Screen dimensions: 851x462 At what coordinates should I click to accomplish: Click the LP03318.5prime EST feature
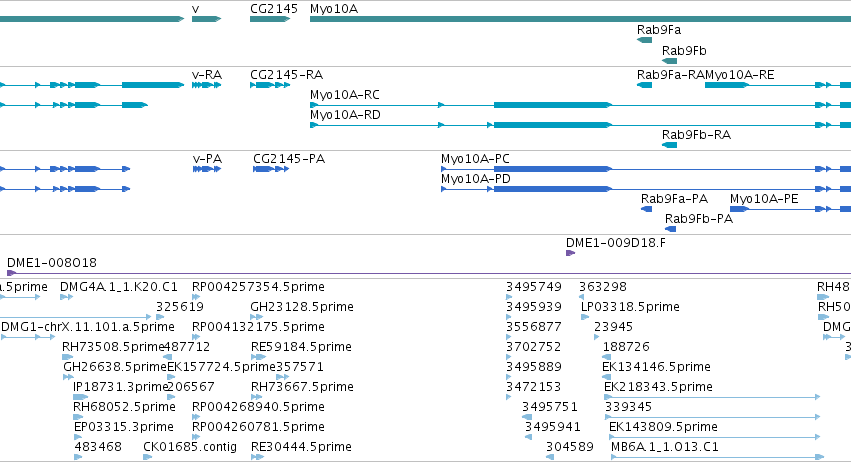pos(585,317)
